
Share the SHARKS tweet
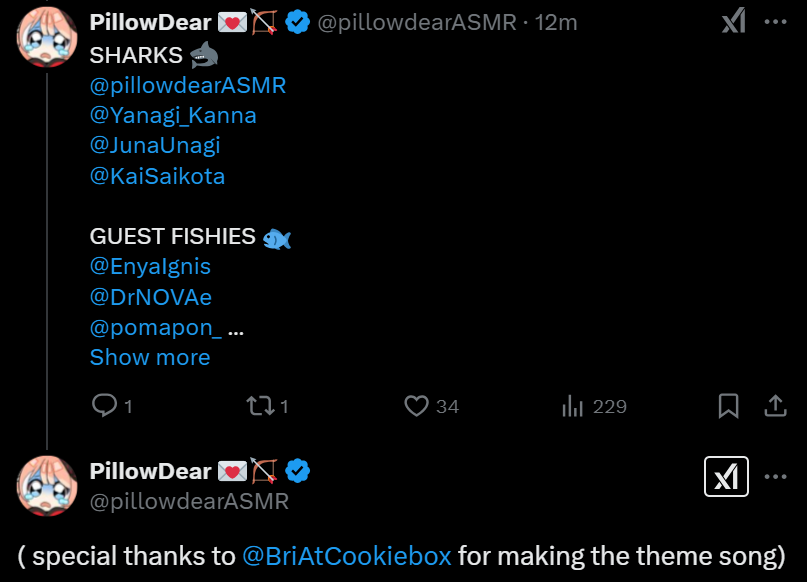(x=775, y=406)
